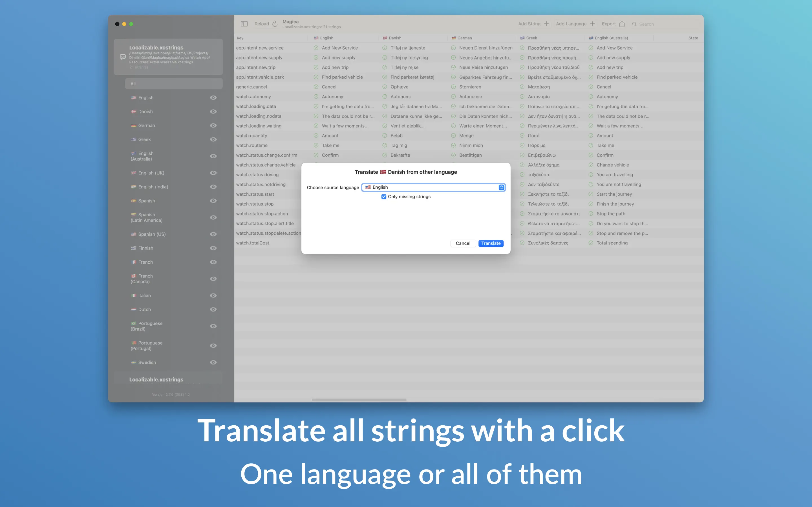Click the Add Language plus icon
This screenshot has height=507, width=812.
point(592,24)
